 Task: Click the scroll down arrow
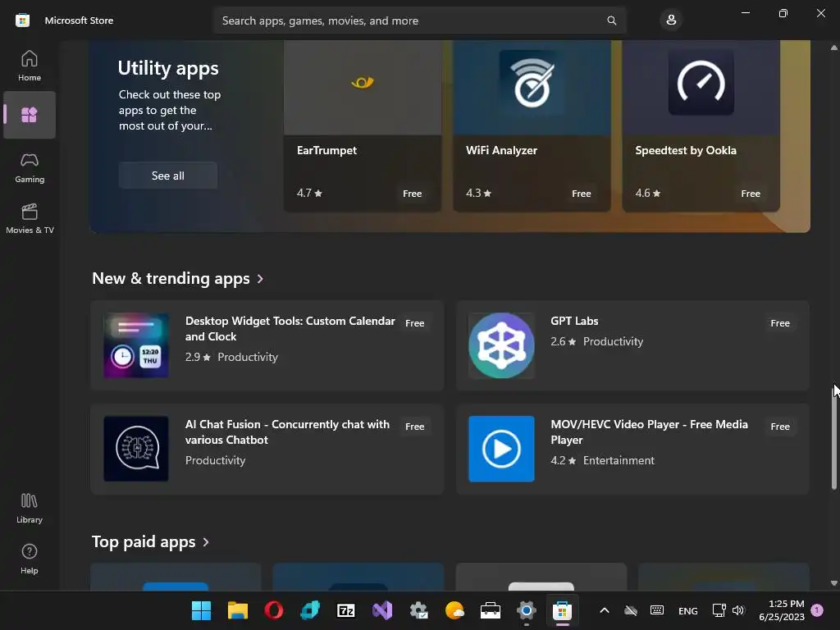pyautogui.click(x=834, y=583)
